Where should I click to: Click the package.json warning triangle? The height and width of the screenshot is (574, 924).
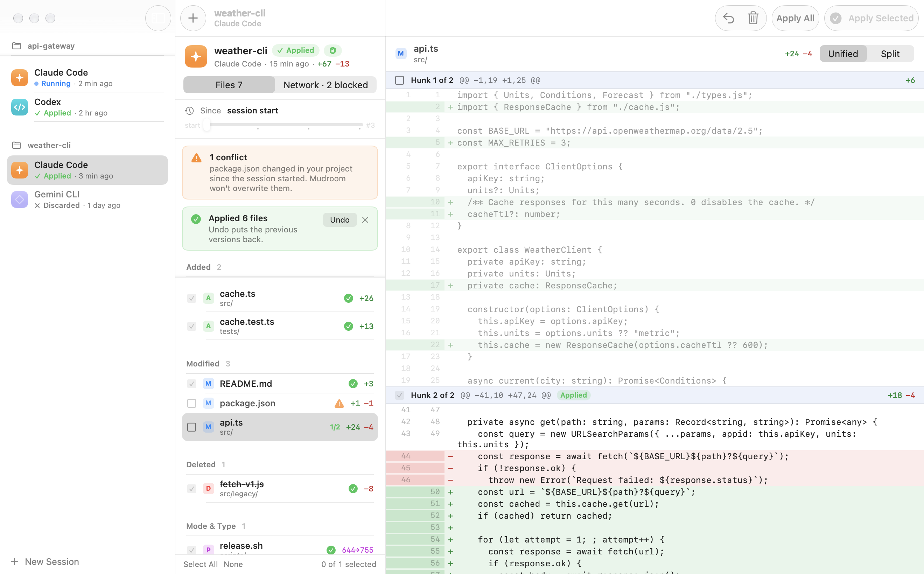[339, 403]
